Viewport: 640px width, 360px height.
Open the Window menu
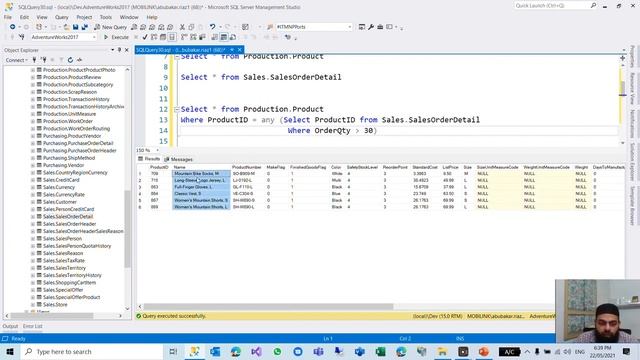tap(129, 17)
